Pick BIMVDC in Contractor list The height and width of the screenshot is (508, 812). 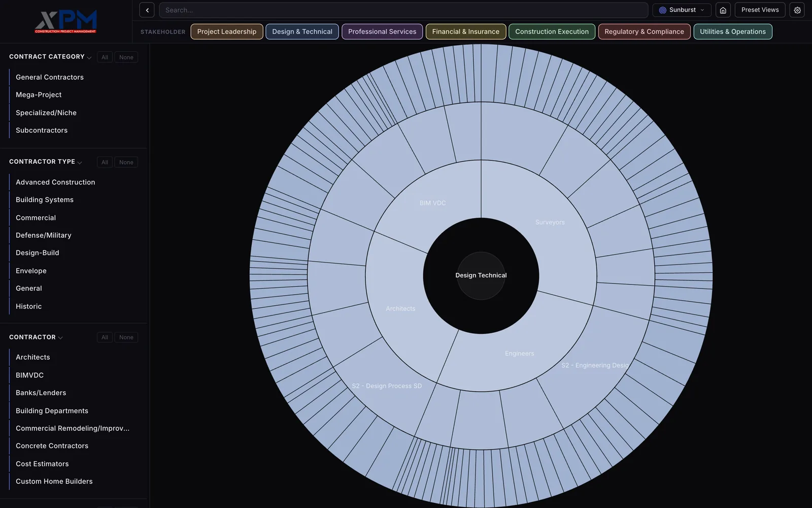pyautogui.click(x=30, y=375)
